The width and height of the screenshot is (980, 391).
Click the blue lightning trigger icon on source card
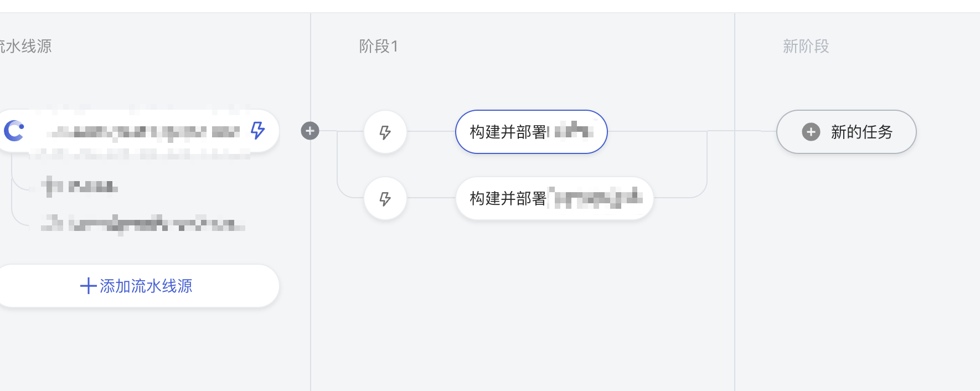257,131
